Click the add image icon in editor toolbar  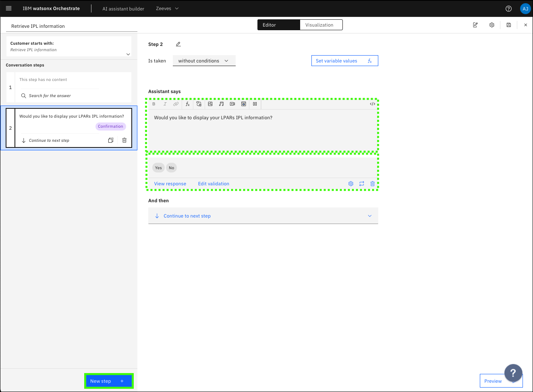210,104
